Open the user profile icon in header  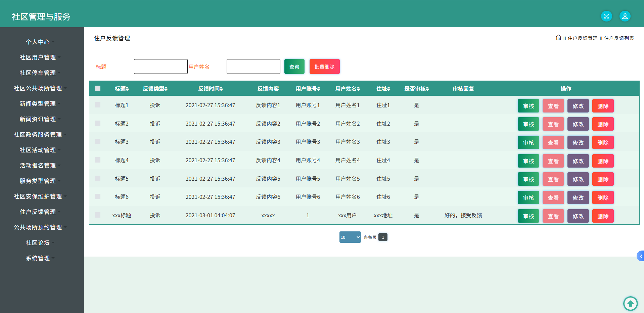coord(625,16)
